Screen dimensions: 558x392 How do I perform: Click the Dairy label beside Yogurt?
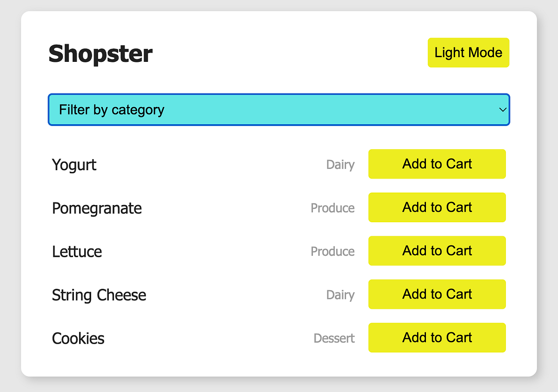340,165
